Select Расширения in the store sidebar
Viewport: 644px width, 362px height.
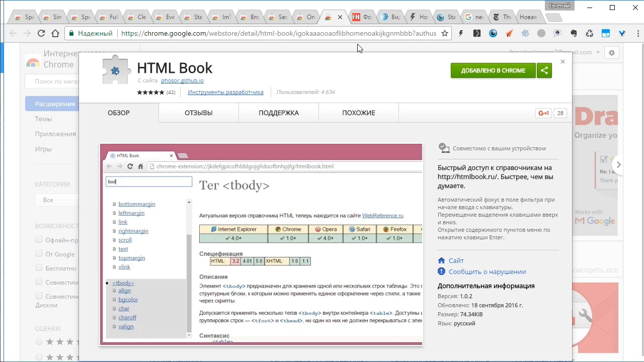tap(52, 104)
